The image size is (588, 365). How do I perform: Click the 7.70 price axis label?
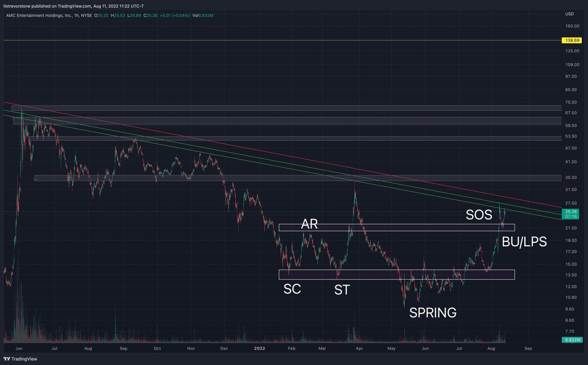pyautogui.click(x=570, y=331)
